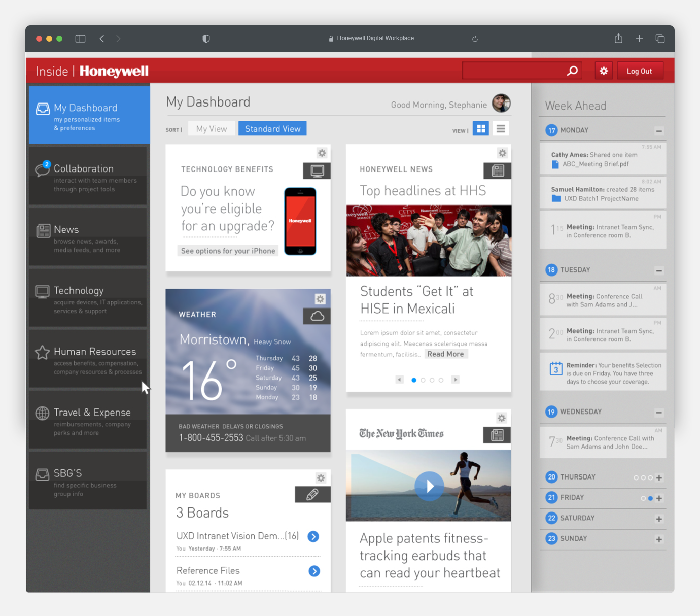
Task: Collapse Monday in Week Ahead
Action: [x=659, y=131]
